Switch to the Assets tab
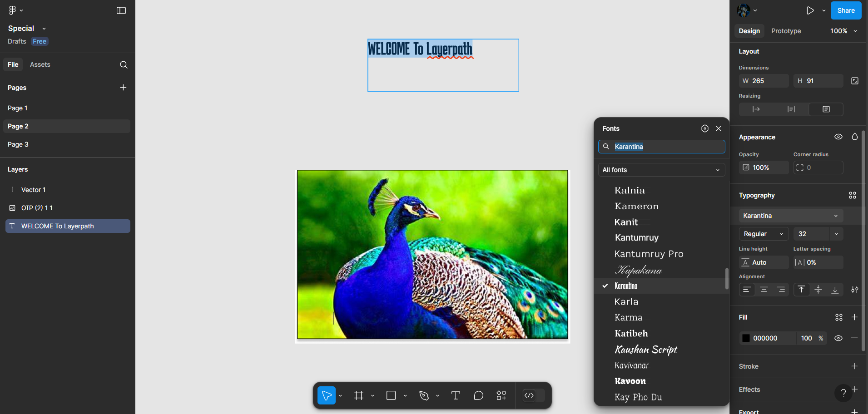The image size is (868, 414). 40,64
